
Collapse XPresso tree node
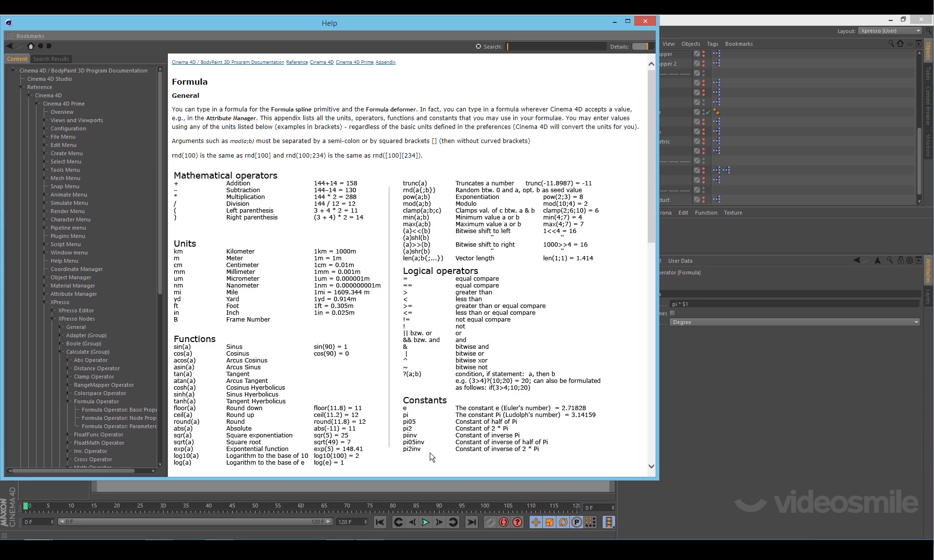coord(45,302)
